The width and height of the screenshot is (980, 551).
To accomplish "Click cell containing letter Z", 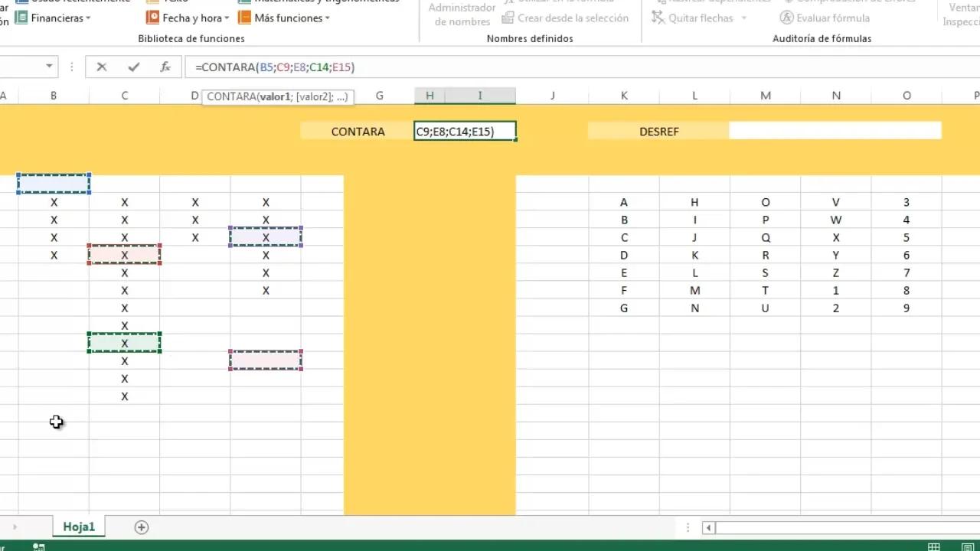I will (836, 272).
